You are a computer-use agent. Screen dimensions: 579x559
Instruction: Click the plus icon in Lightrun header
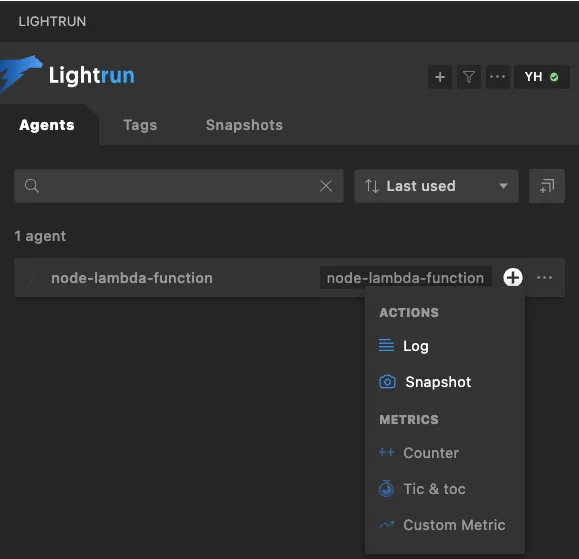point(439,77)
